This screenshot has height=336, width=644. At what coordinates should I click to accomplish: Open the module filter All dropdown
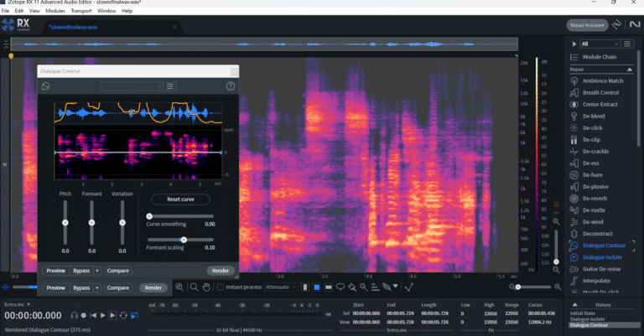(600, 44)
